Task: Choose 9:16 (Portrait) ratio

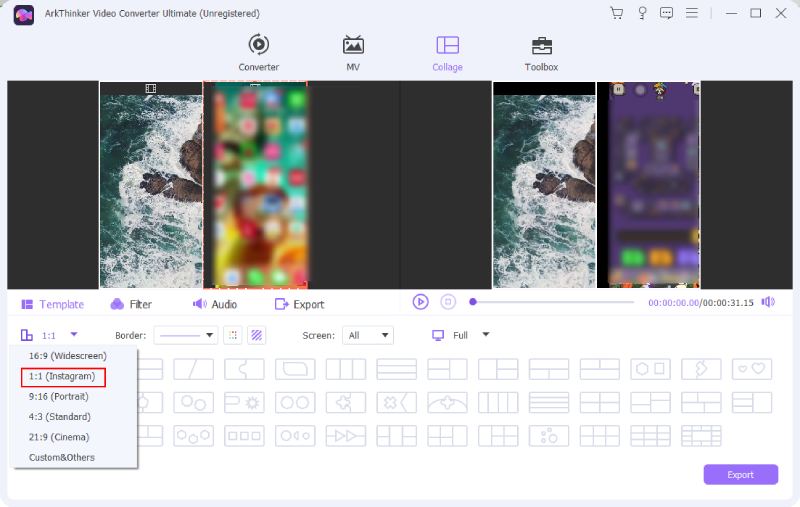Action: click(59, 396)
